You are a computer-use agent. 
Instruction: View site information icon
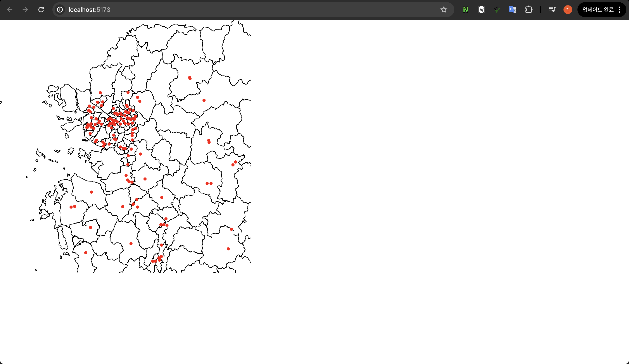click(60, 10)
